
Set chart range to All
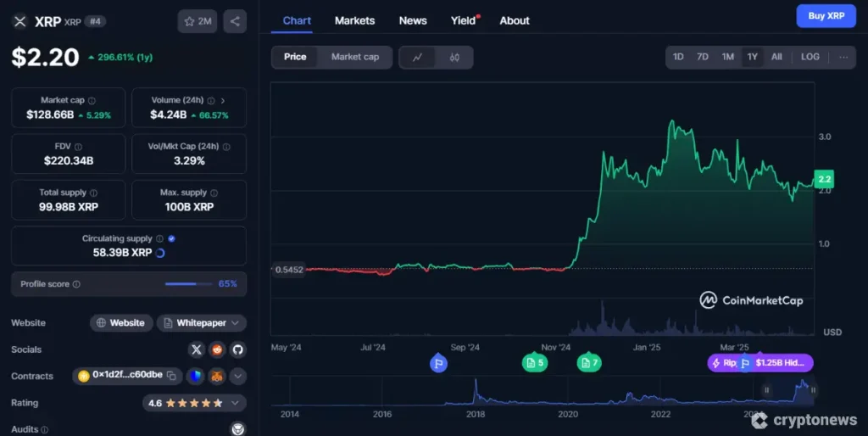pos(776,57)
